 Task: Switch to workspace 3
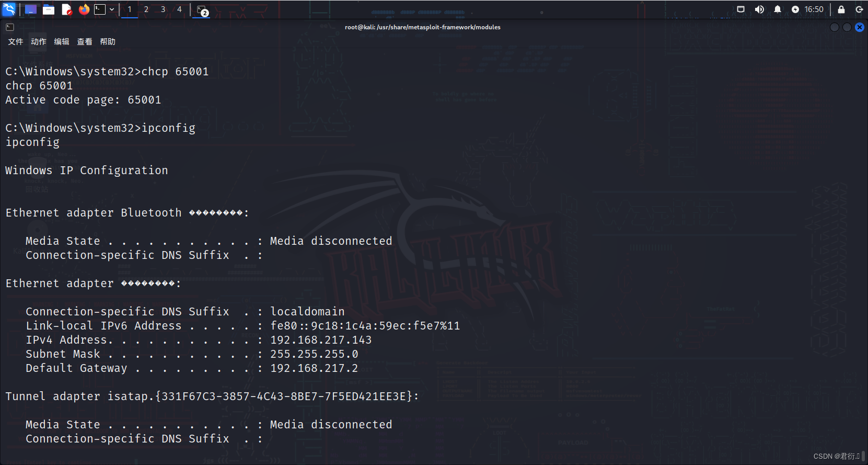[163, 9]
